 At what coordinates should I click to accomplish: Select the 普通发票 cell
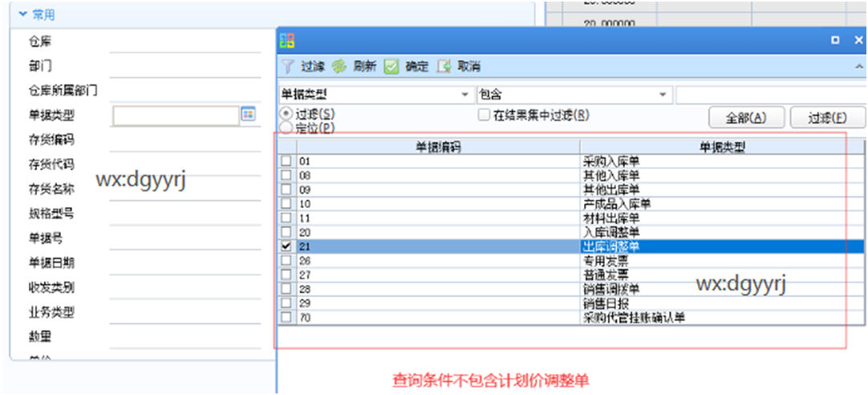point(723,275)
